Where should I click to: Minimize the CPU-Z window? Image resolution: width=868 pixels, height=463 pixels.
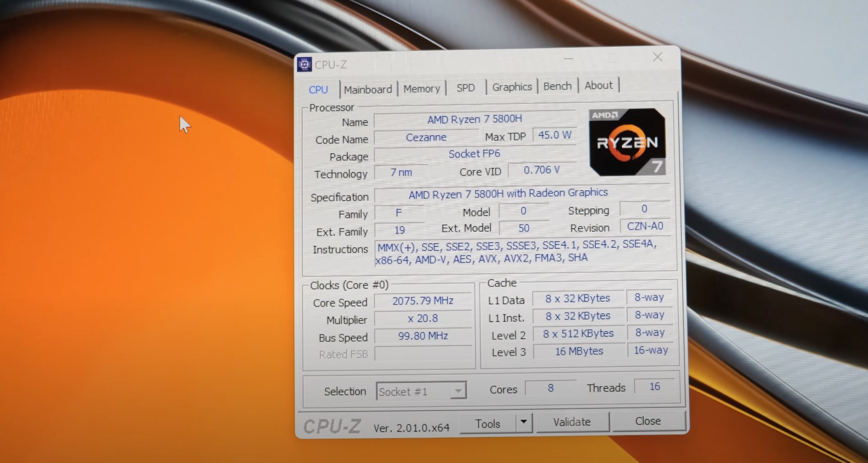pyautogui.click(x=568, y=59)
